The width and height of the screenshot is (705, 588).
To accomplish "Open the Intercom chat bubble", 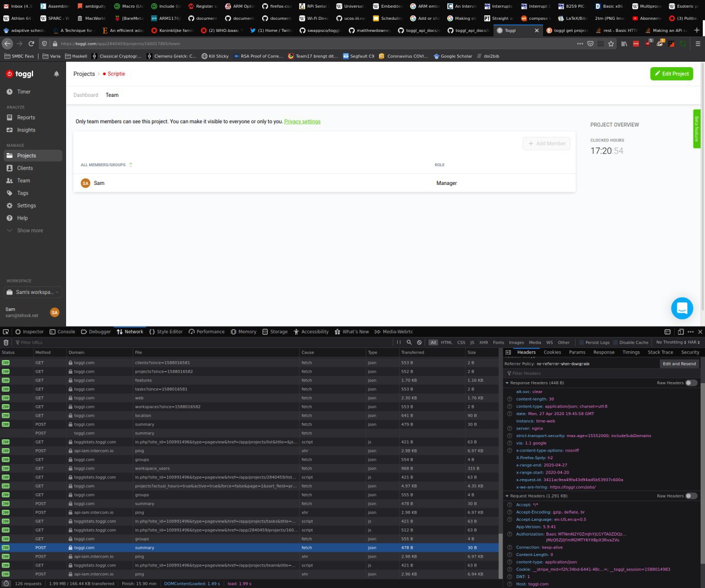I will 681,308.
